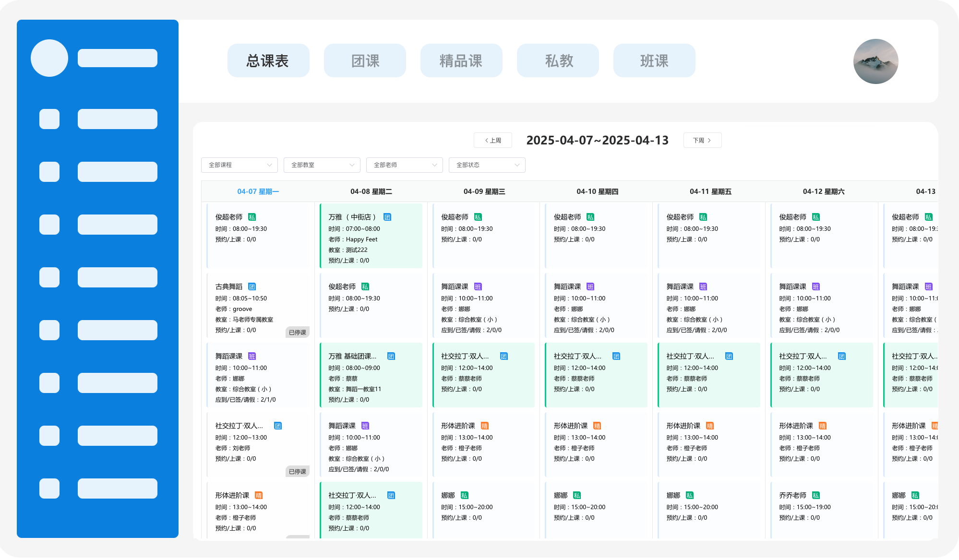Switch to the 团课 tab
Screen dimensions: 959x560
(365, 61)
